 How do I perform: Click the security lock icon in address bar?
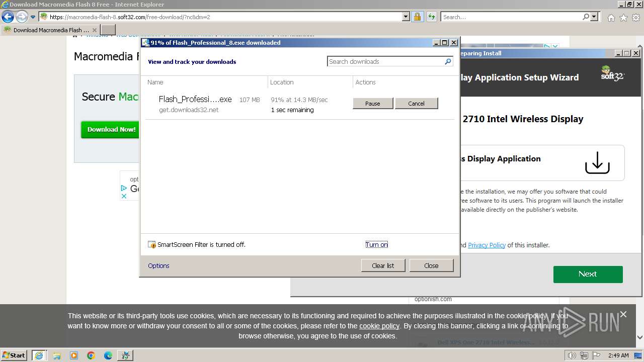417,17
